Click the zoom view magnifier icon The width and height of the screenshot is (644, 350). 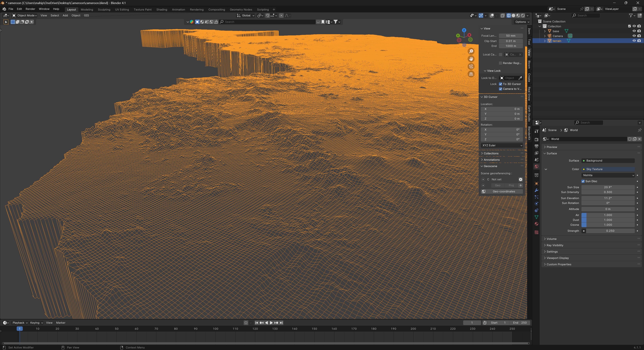click(x=471, y=51)
